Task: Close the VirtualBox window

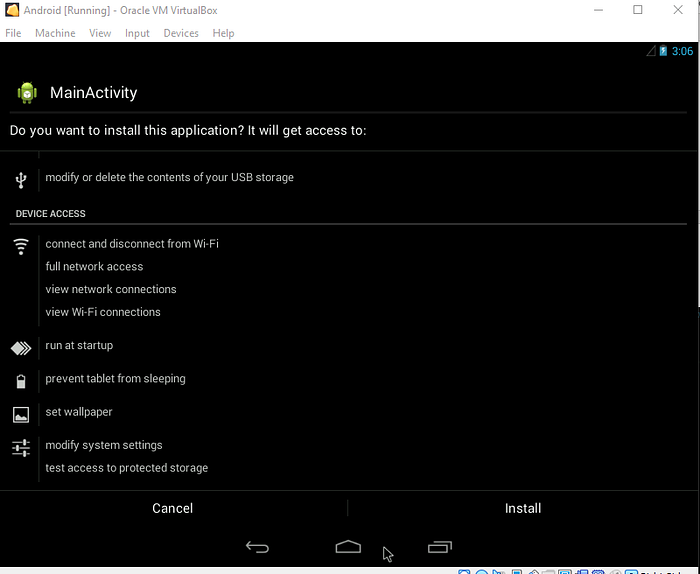Action: click(678, 10)
